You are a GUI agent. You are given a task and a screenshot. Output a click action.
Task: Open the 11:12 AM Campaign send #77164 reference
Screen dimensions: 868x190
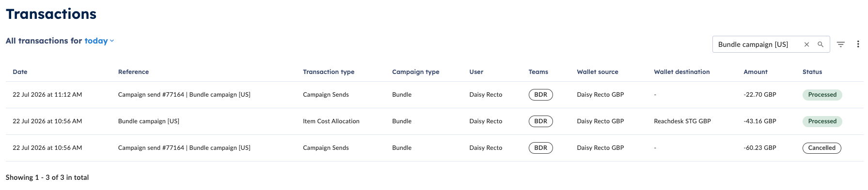coord(184,95)
